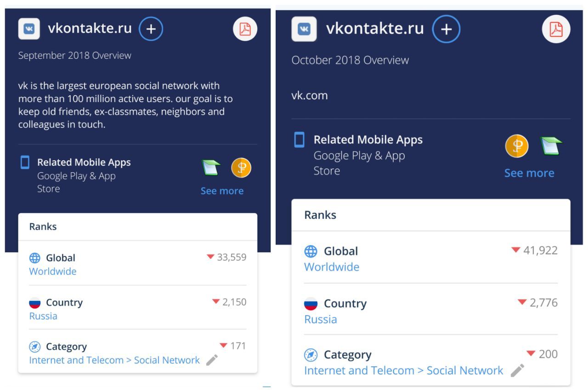Click category rank value 171

pos(238,346)
